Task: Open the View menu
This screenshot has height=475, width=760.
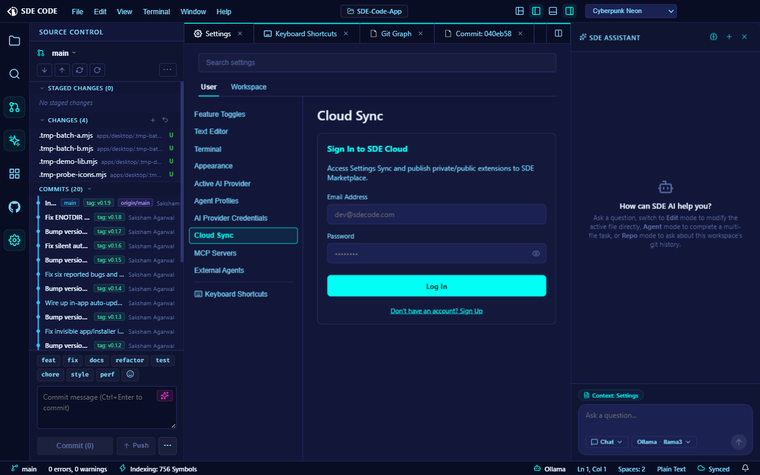Action: pyautogui.click(x=125, y=12)
